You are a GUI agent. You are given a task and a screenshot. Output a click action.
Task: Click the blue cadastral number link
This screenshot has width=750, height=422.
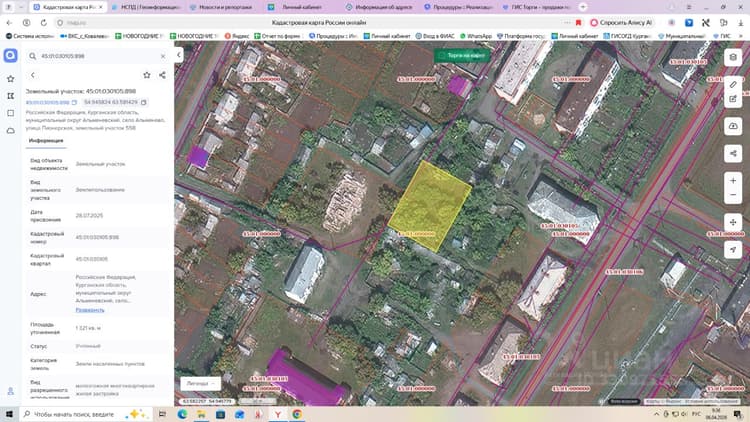click(x=47, y=102)
